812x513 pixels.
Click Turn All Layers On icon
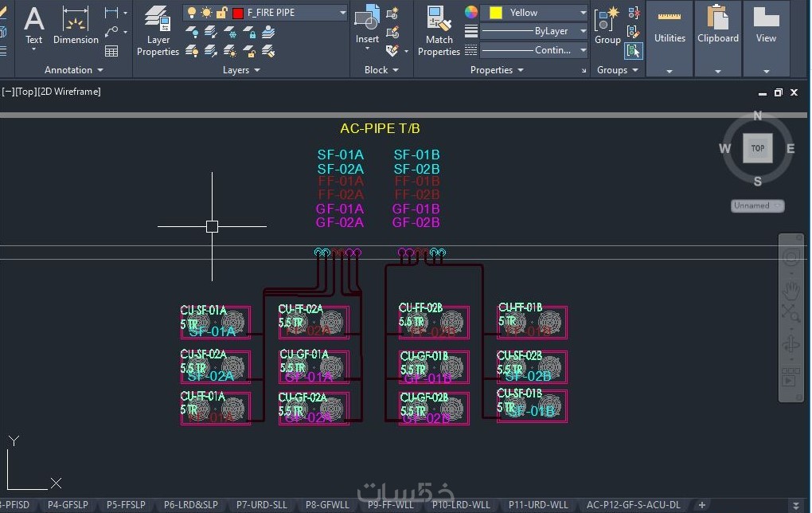[x=192, y=51]
